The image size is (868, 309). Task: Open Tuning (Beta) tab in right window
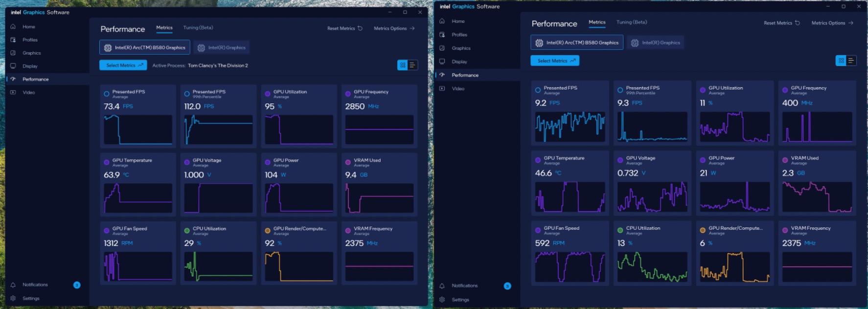coord(632,23)
